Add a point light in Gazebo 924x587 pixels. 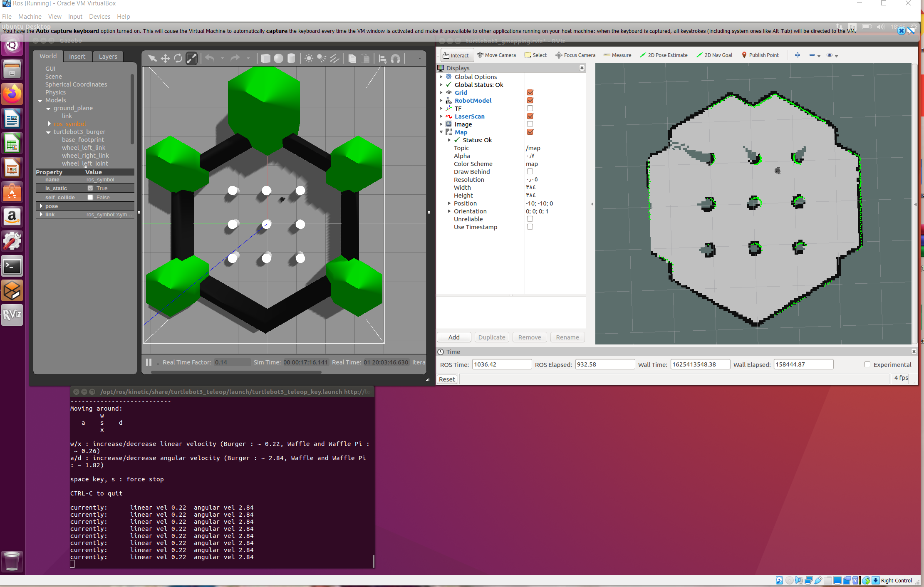pos(308,58)
